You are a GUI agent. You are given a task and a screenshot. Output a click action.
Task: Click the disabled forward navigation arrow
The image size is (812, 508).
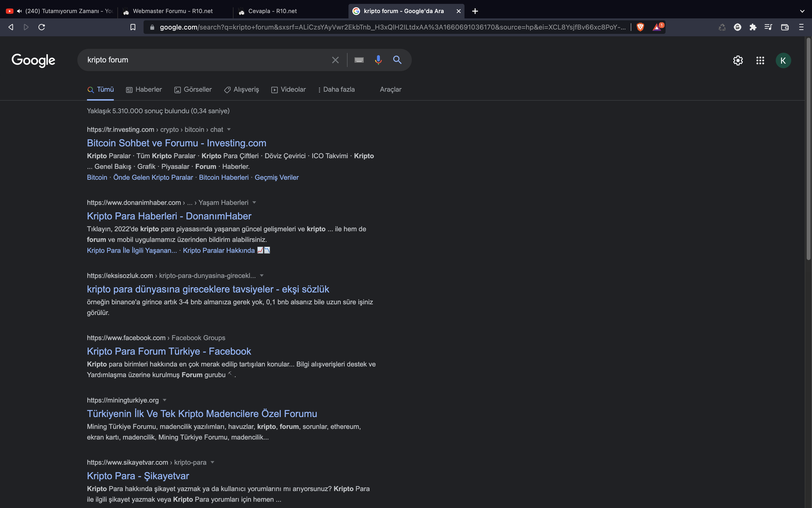pyautogui.click(x=26, y=27)
